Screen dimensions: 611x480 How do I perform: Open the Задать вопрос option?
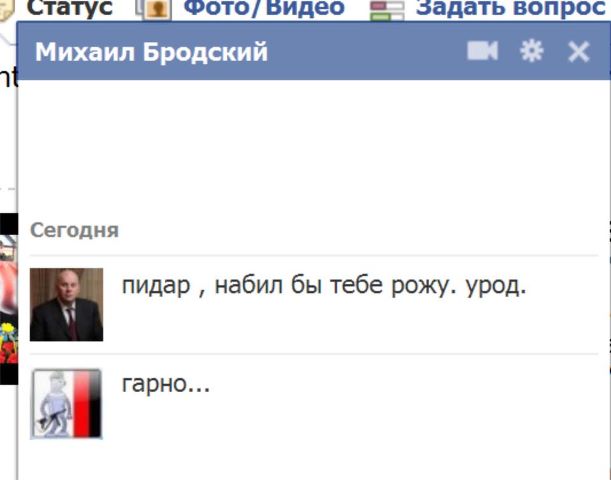point(510,8)
